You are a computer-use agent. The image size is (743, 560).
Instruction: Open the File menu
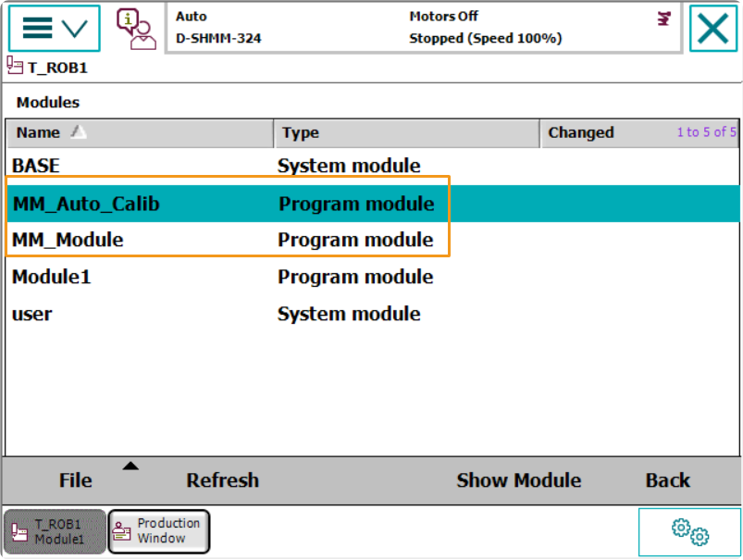pos(75,480)
